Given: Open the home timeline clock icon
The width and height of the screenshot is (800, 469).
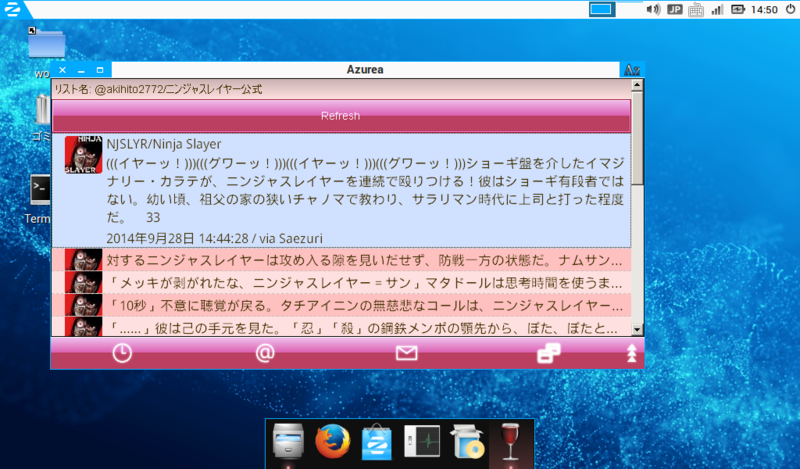Looking at the screenshot, I should coord(122,353).
